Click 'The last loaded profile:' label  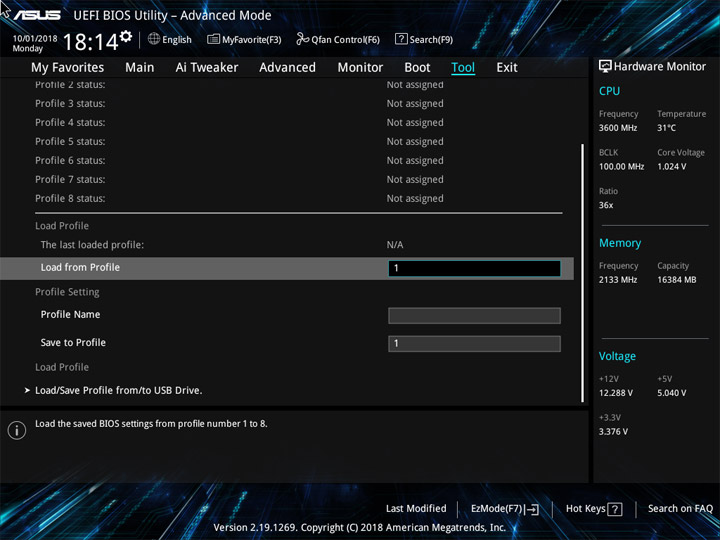92,245
